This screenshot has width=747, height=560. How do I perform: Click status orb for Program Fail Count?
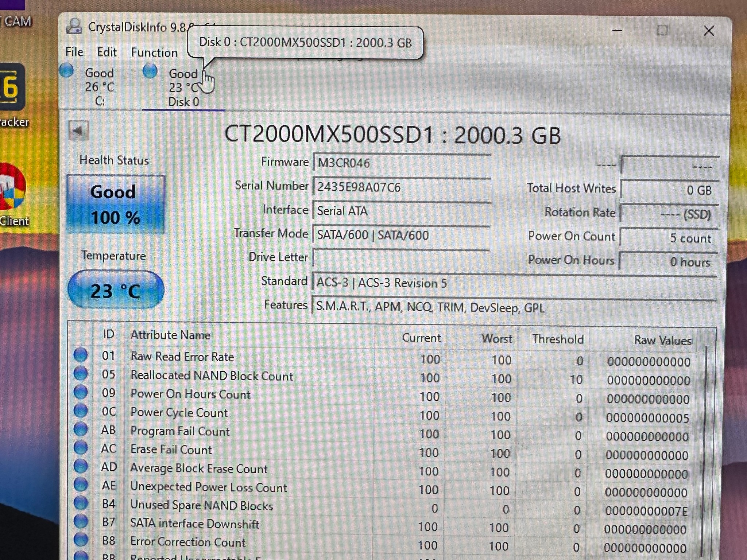point(81,429)
